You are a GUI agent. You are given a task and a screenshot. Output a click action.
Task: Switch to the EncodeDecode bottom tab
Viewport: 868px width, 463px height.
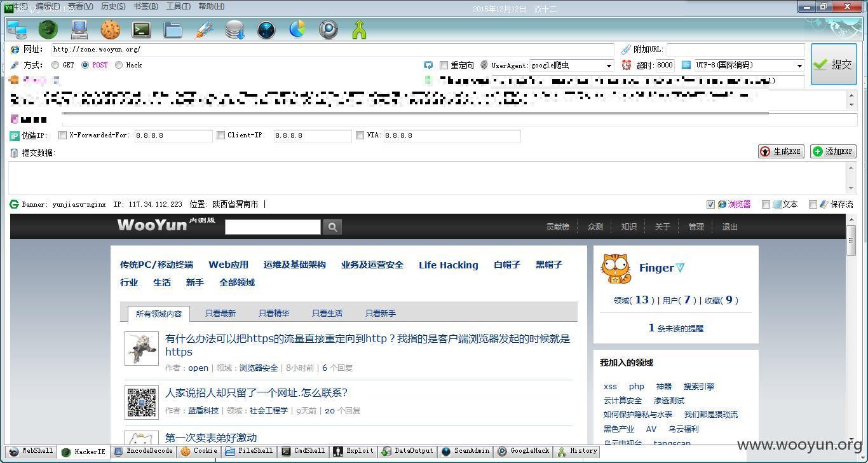click(x=143, y=451)
